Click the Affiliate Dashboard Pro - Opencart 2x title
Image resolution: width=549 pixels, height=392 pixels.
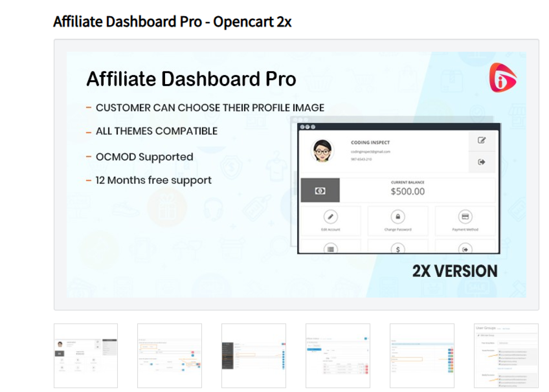pos(172,22)
